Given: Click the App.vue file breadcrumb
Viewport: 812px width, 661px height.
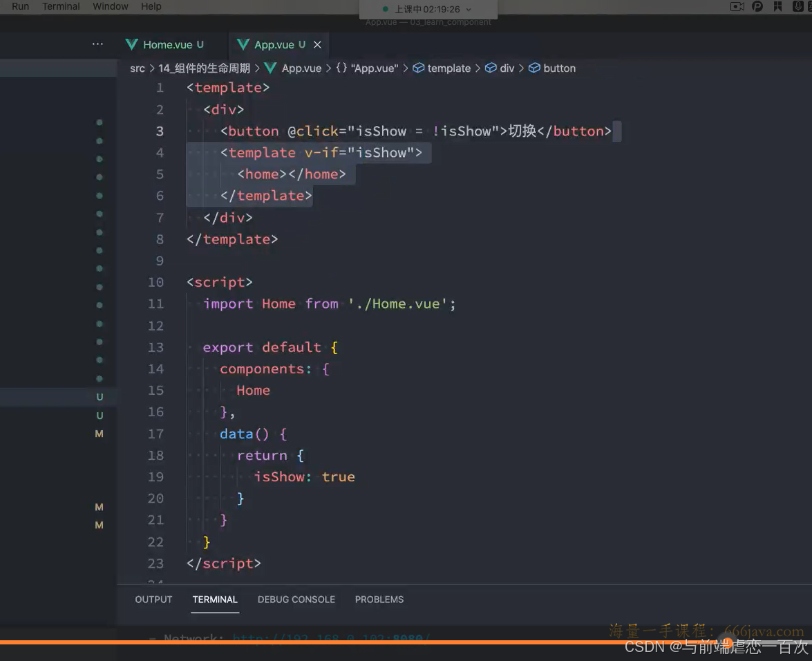Looking at the screenshot, I should (x=301, y=68).
